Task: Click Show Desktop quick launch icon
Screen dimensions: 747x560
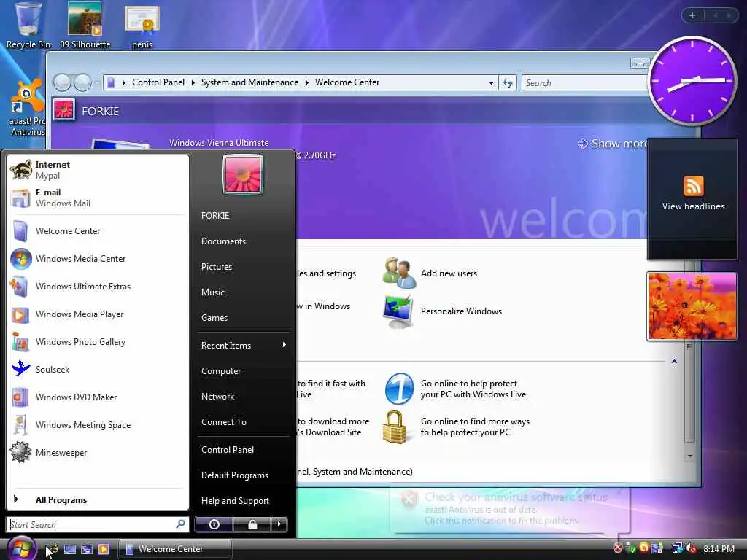Action: click(70, 549)
